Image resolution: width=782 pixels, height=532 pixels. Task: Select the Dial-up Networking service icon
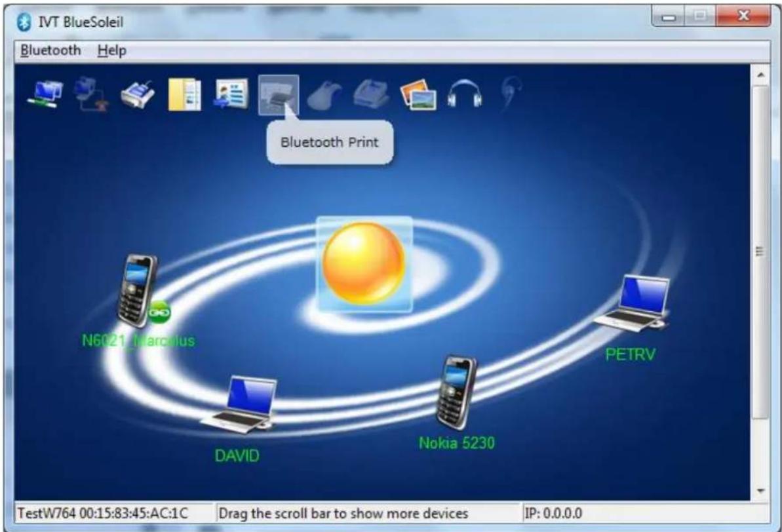click(90, 94)
